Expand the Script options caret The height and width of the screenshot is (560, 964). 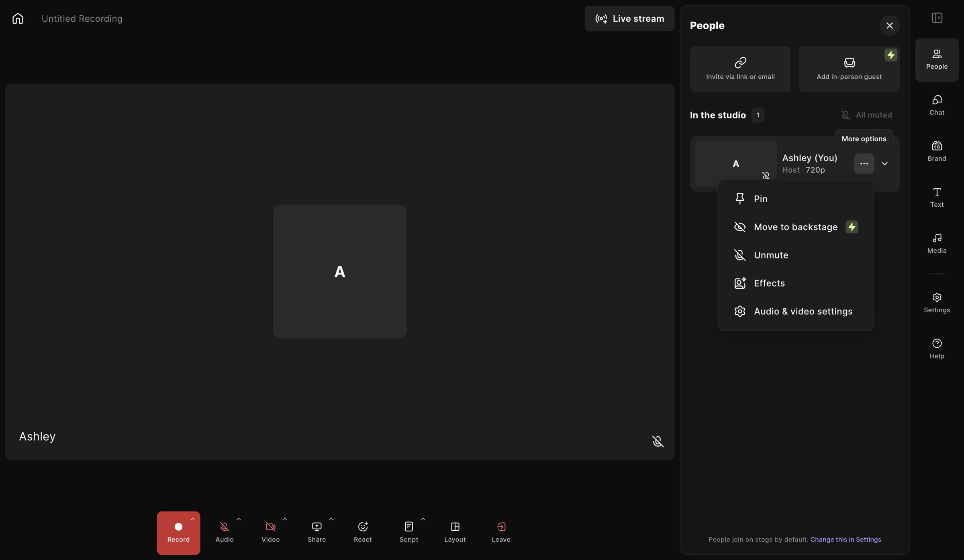pos(423,519)
